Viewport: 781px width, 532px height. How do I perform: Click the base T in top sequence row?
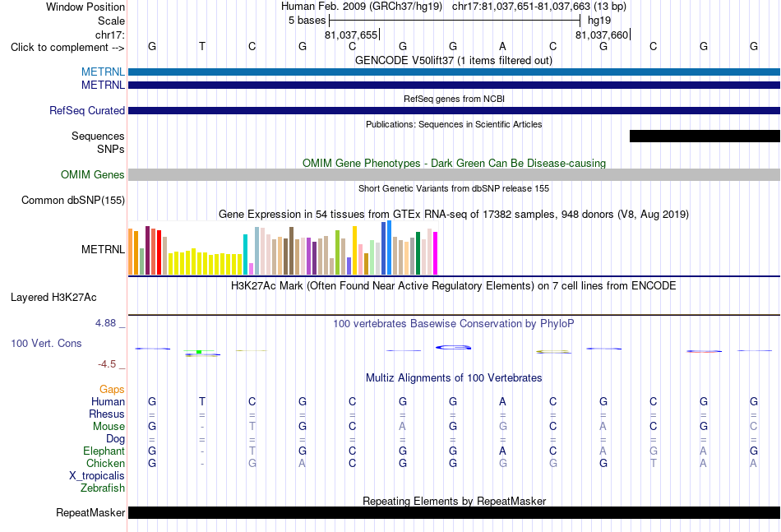(201, 46)
